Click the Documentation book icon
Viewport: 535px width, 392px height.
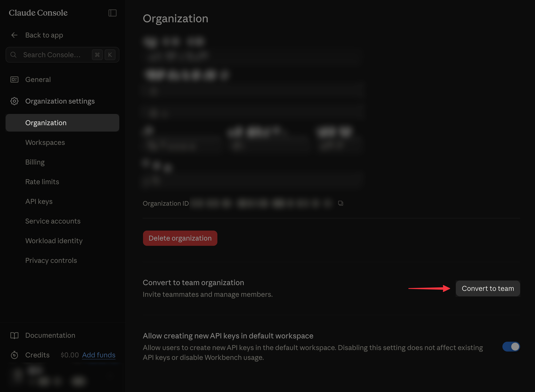(x=14, y=335)
